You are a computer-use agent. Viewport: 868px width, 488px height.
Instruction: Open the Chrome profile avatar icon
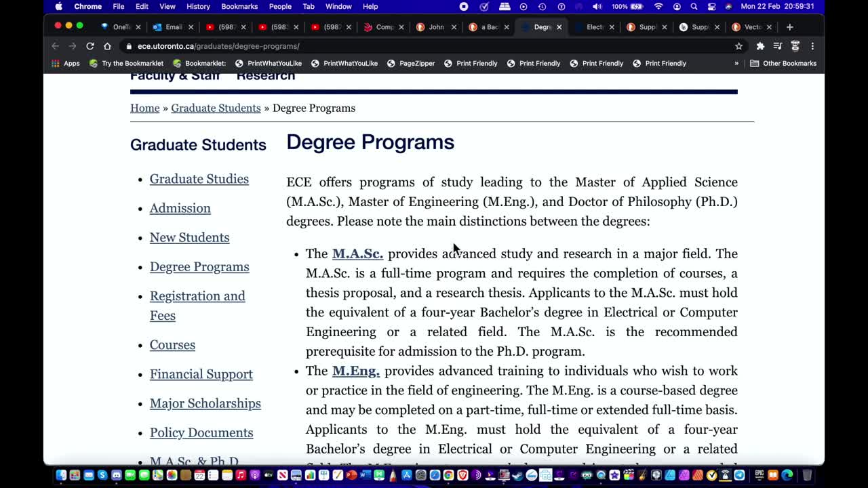pos(795,46)
